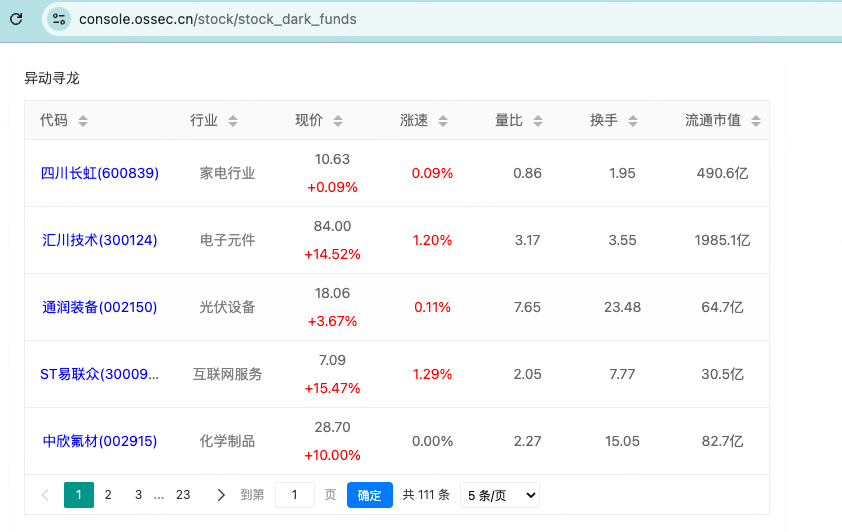The image size is (842, 532).
Task: Click the +14.52% change value
Action: coord(332,254)
